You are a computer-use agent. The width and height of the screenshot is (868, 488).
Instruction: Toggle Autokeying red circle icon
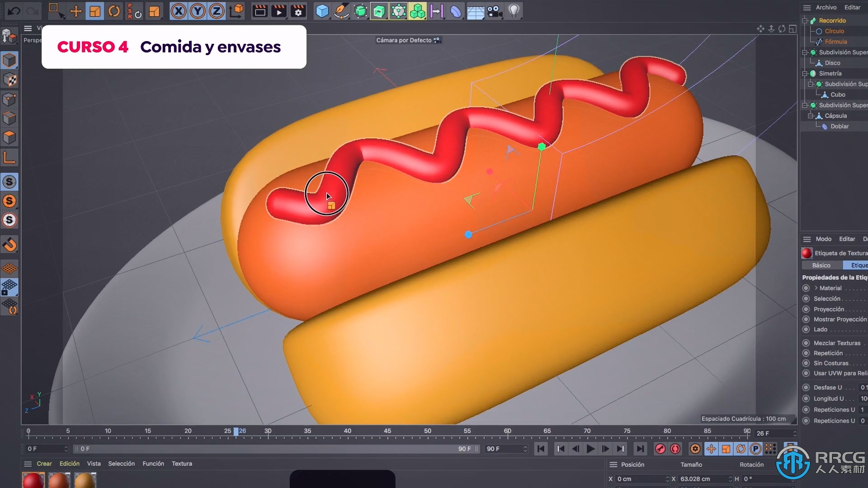tap(675, 449)
